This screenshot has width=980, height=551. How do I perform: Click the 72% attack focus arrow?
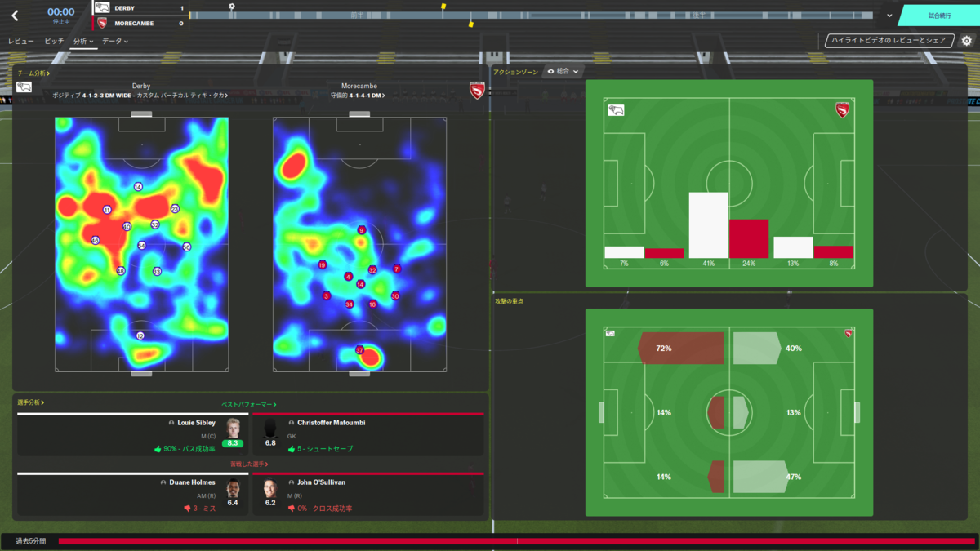pyautogui.click(x=680, y=349)
